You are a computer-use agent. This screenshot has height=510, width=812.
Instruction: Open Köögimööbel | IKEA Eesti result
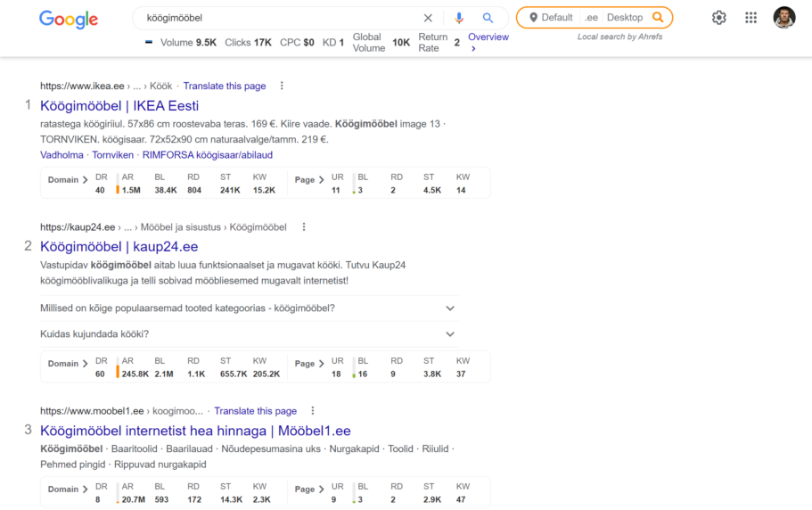119,106
